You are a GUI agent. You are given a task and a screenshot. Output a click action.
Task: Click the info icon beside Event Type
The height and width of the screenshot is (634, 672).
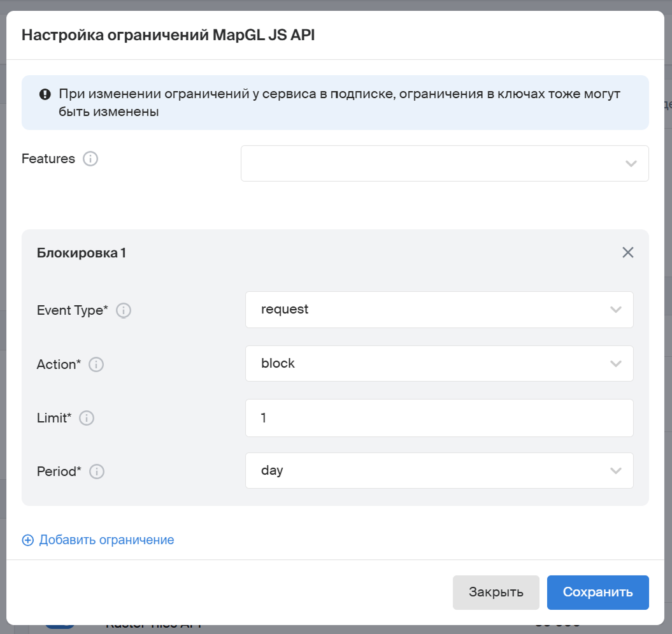[x=124, y=310]
